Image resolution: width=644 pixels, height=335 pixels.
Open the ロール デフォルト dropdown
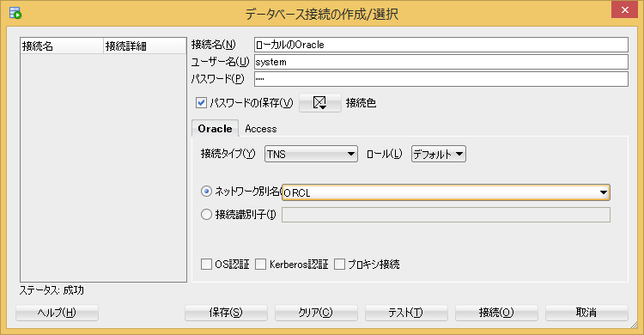[x=438, y=154]
